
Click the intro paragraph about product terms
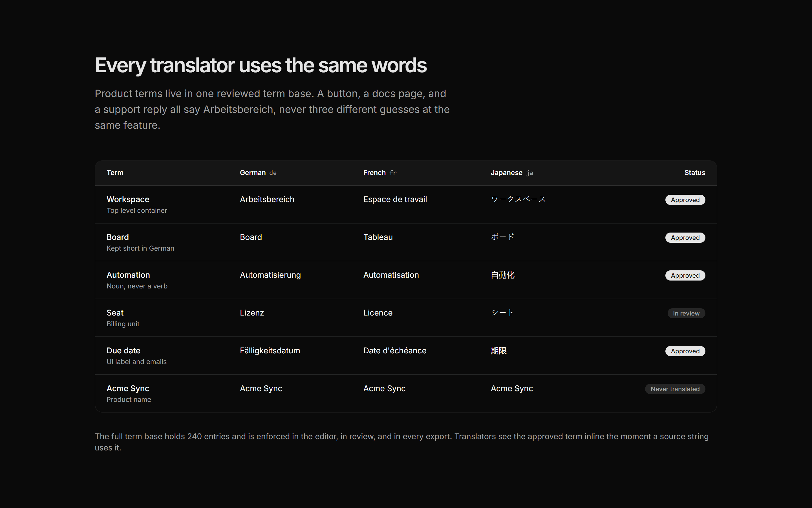[x=272, y=109]
